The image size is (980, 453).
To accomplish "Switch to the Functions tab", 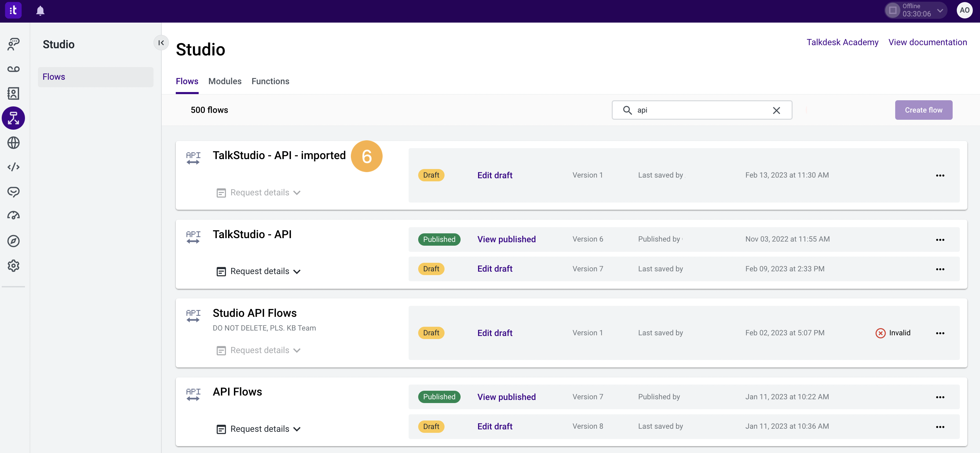I will coord(270,81).
